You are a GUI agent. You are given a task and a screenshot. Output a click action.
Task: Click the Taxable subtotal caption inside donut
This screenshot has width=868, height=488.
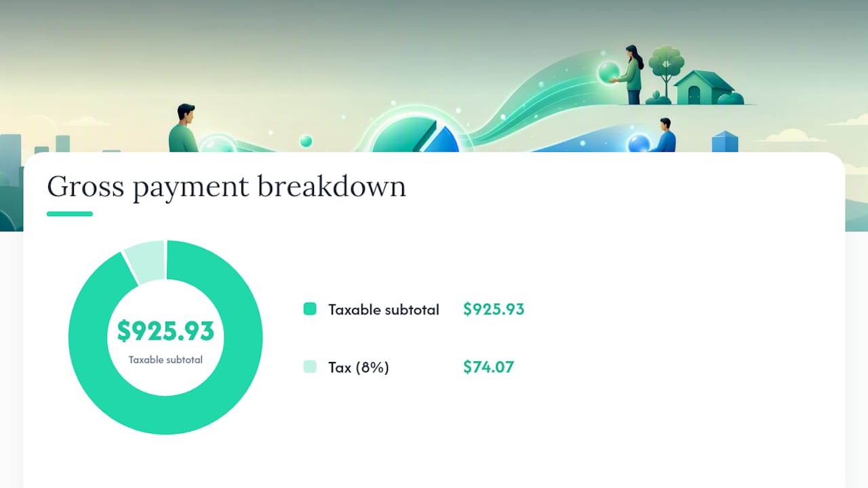165,360
